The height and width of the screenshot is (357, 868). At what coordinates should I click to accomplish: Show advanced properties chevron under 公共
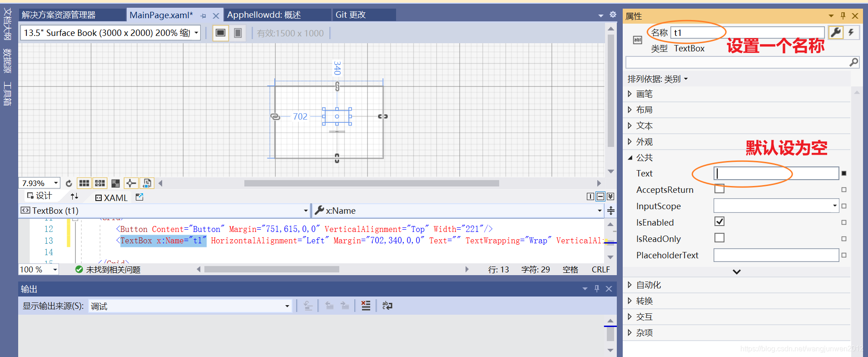pyautogui.click(x=737, y=272)
